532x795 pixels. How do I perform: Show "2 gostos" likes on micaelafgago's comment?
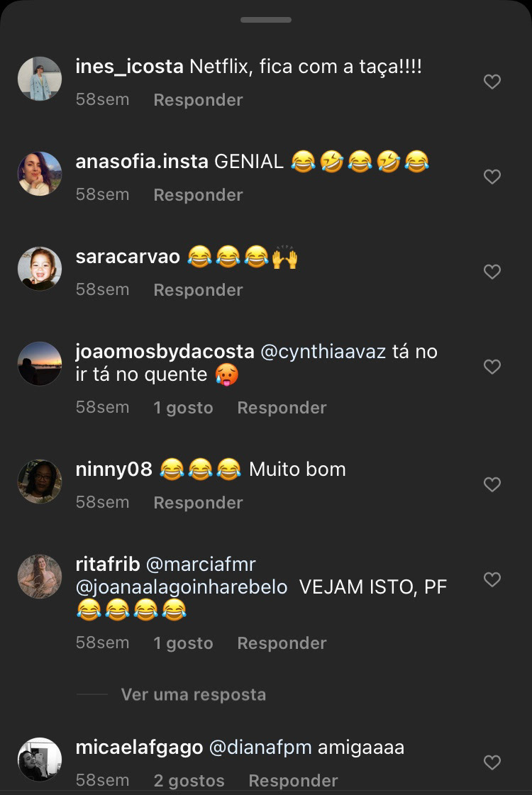[x=189, y=781]
